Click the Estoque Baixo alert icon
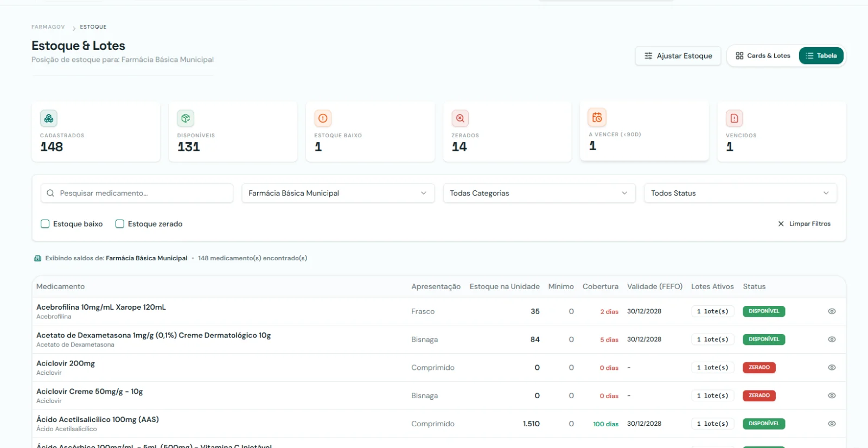This screenshot has height=448, width=868. click(323, 118)
